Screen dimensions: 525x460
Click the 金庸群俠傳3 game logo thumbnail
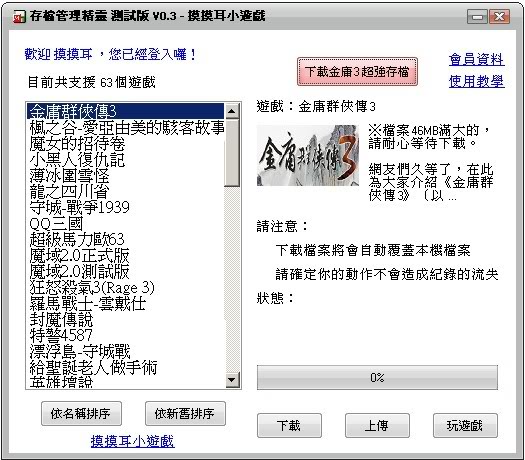pos(308,155)
